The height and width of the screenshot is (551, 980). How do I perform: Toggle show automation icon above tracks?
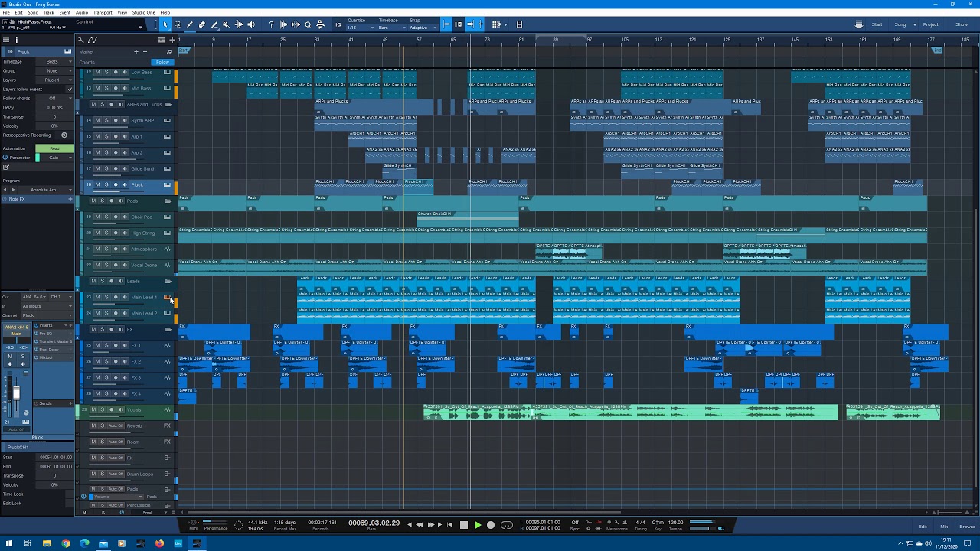[93, 40]
